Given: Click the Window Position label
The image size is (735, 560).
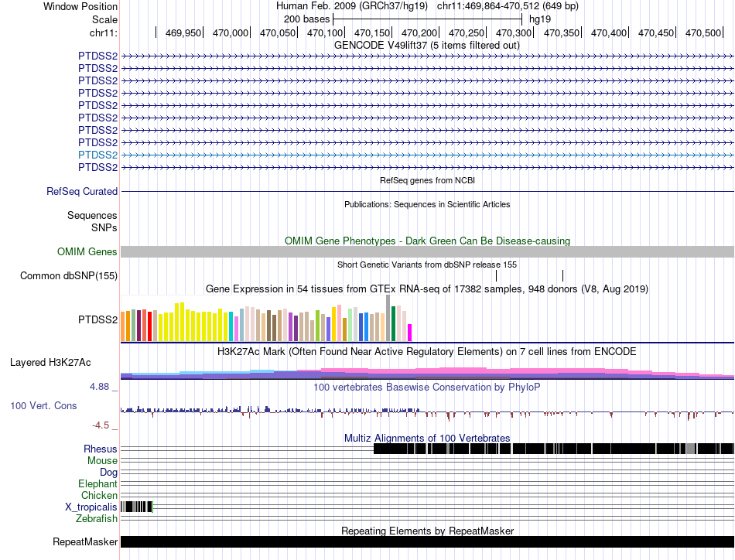Looking at the screenshot, I should (80, 6).
